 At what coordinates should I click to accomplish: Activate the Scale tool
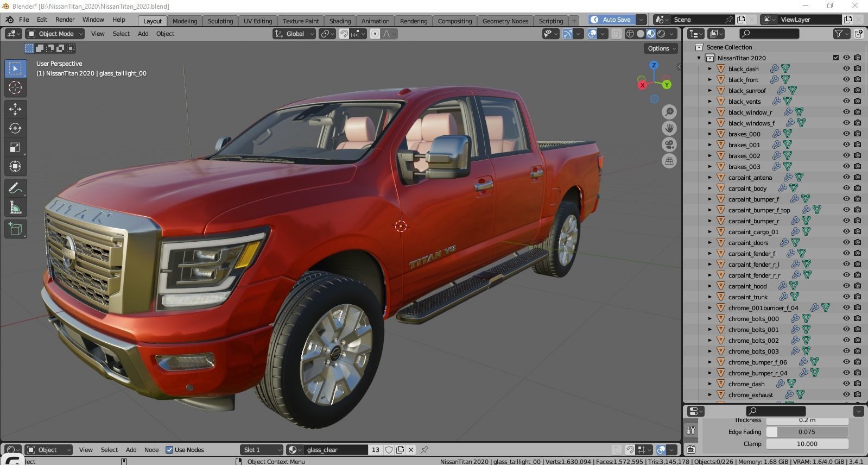click(x=15, y=147)
